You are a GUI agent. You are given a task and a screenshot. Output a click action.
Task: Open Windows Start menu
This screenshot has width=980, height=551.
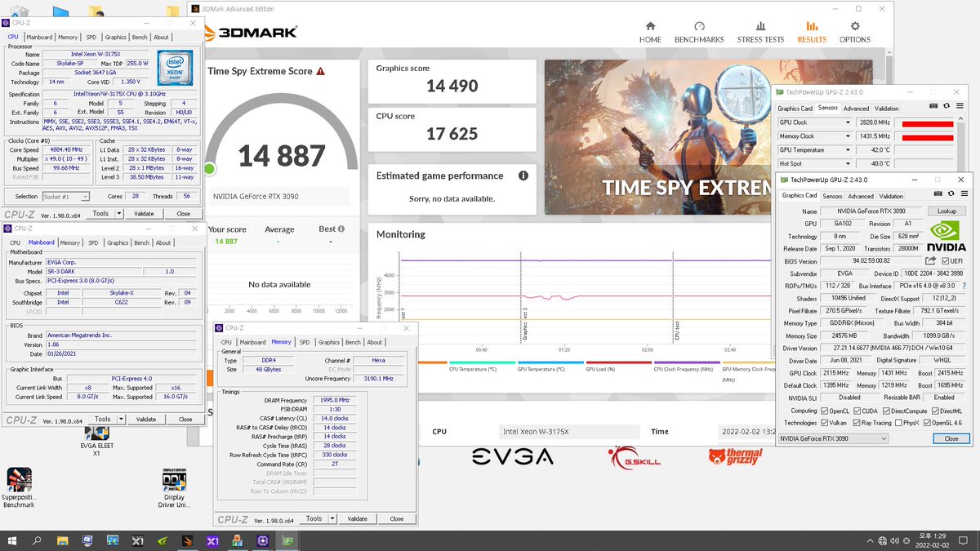13,541
